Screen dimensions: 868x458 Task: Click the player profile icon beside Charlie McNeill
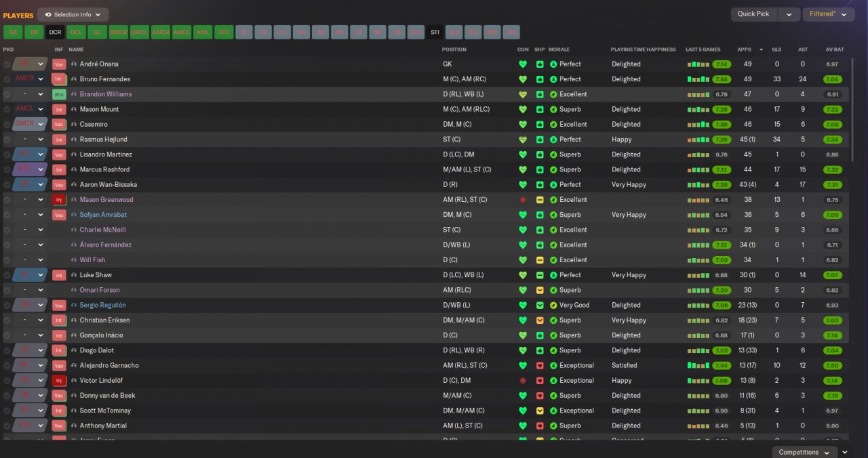point(74,230)
